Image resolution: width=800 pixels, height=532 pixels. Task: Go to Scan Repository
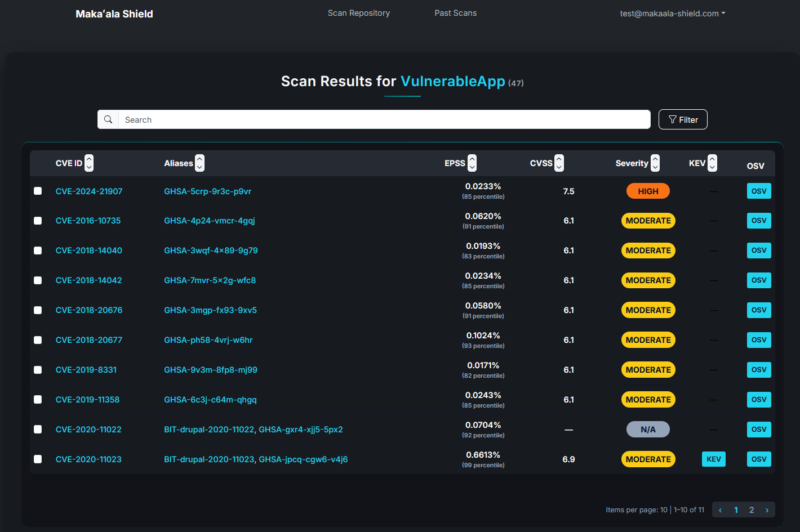point(358,13)
